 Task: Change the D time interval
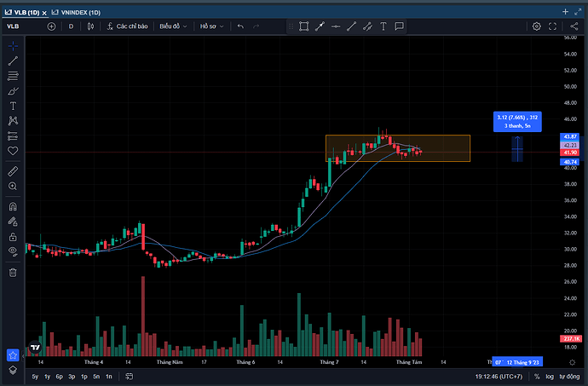coord(71,26)
